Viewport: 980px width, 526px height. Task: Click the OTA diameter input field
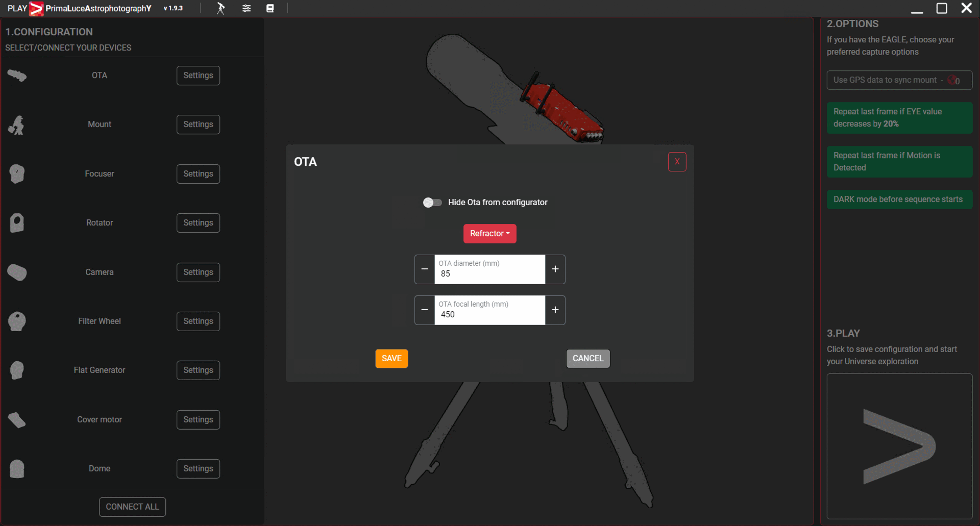(490, 269)
